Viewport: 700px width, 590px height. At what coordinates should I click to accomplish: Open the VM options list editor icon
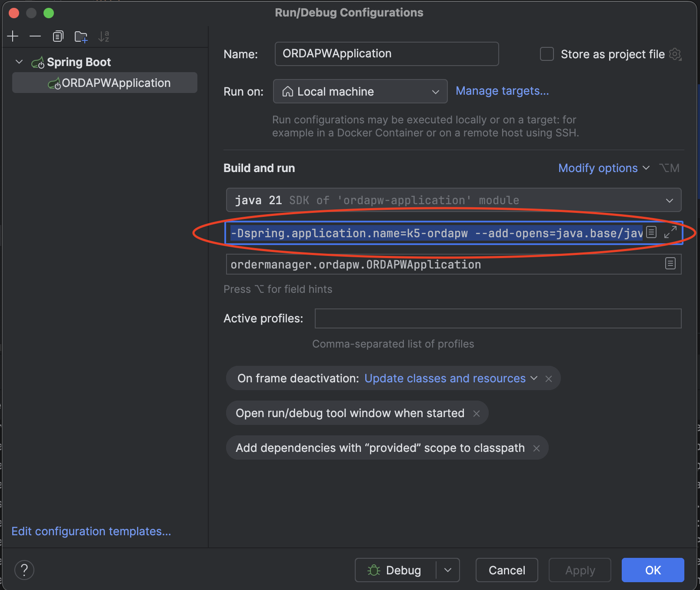pyautogui.click(x=651, y=232)
